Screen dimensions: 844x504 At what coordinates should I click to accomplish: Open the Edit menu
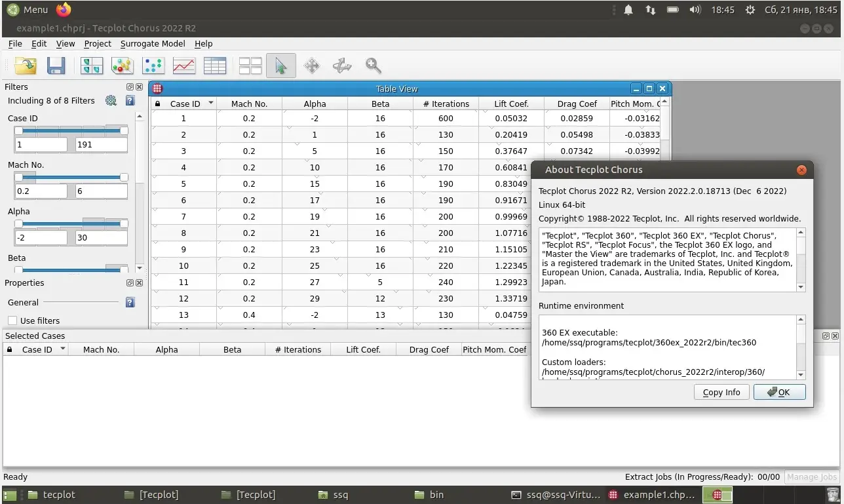tap(39, 43)
